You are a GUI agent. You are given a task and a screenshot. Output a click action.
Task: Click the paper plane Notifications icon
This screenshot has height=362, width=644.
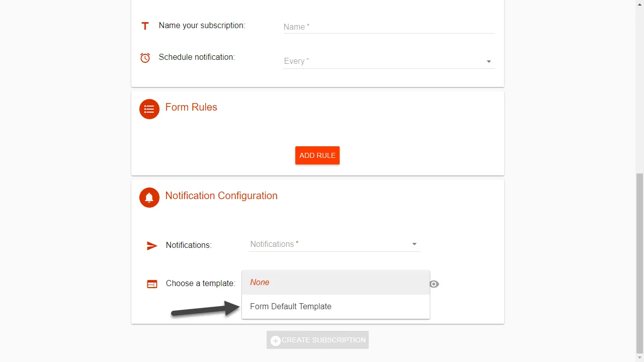(x=152, y=246)
